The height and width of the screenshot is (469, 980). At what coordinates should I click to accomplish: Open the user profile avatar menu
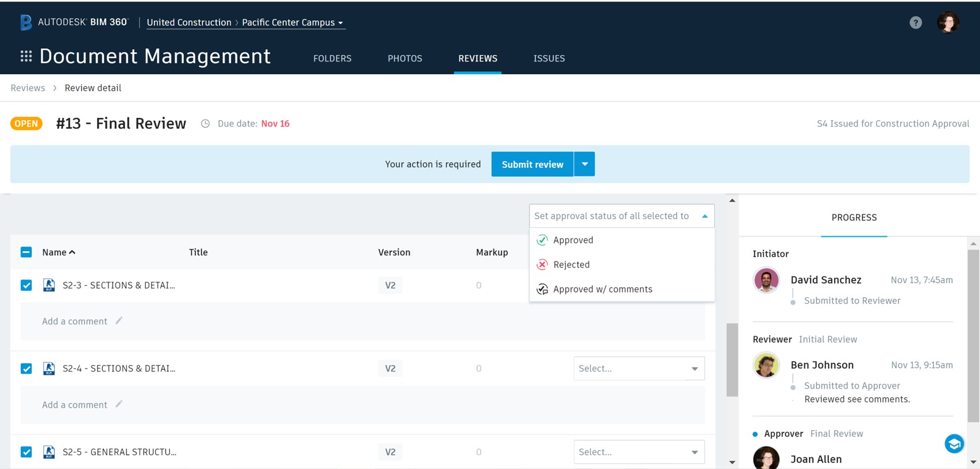(x=947, y=22)
